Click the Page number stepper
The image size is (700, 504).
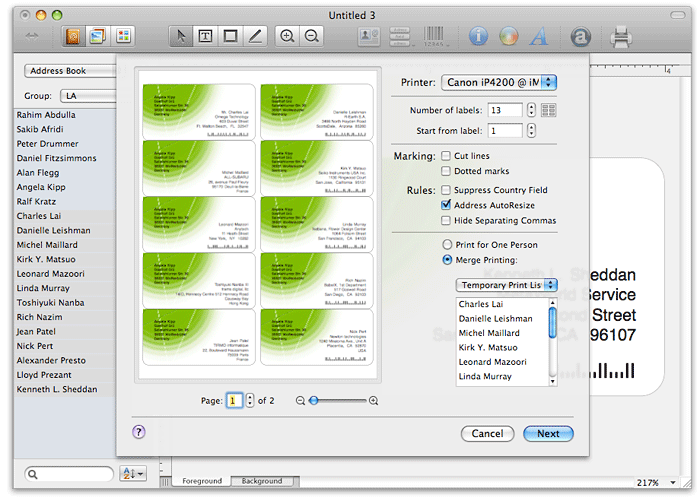pyautogui.click(x=250, y=400)
